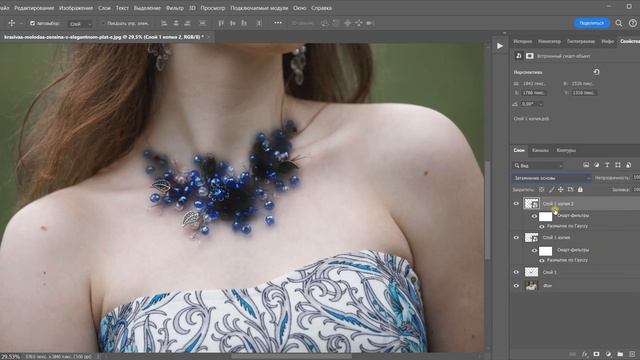Open the Справка menu
The width and height of the screenshot is (640, 360).
tap(321, 8)
